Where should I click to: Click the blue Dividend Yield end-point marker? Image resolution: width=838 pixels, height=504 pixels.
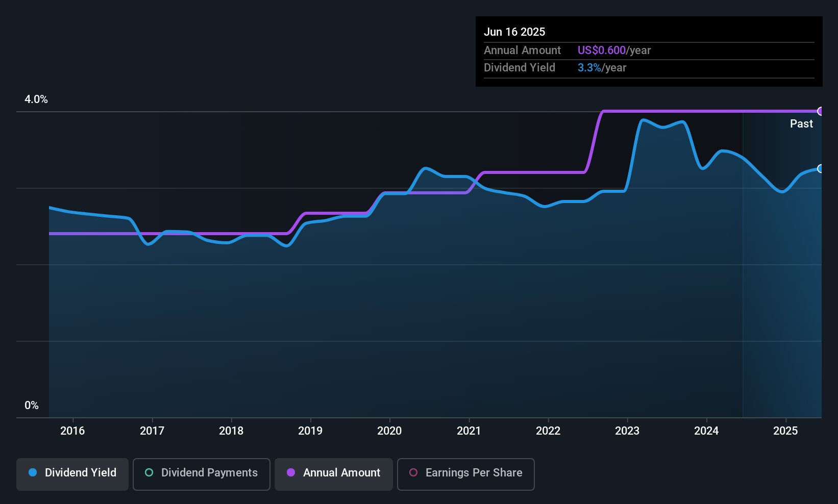point(821,168)
